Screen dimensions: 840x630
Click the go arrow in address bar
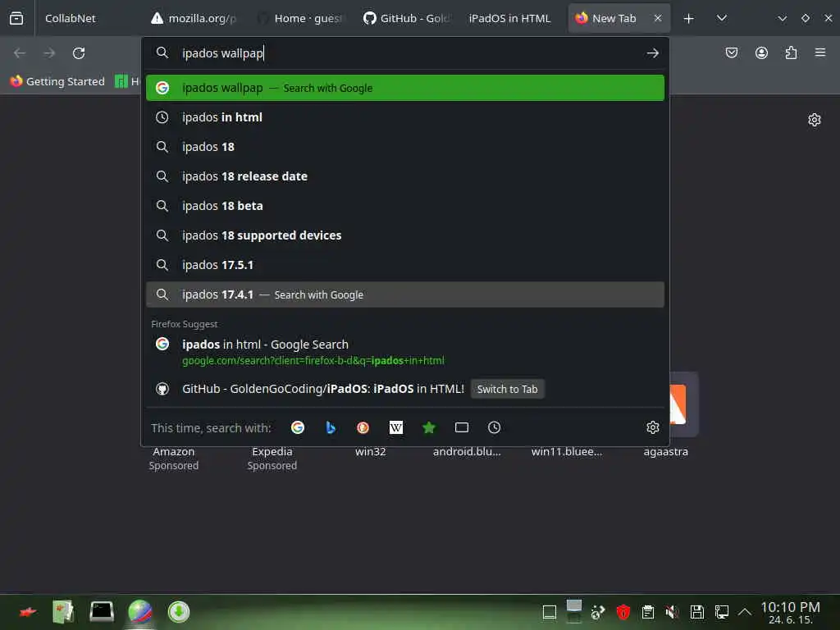click(652, 53)
